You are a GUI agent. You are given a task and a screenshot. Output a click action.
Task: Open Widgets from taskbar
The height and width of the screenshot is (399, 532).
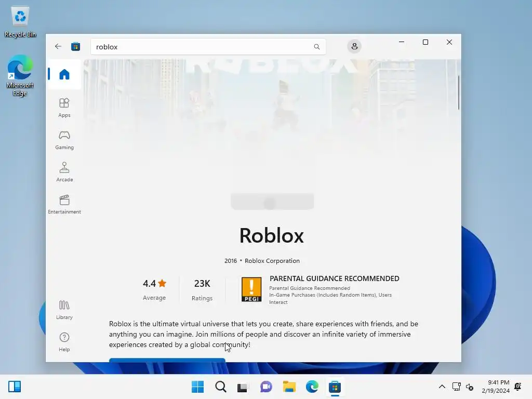point(15,387)
